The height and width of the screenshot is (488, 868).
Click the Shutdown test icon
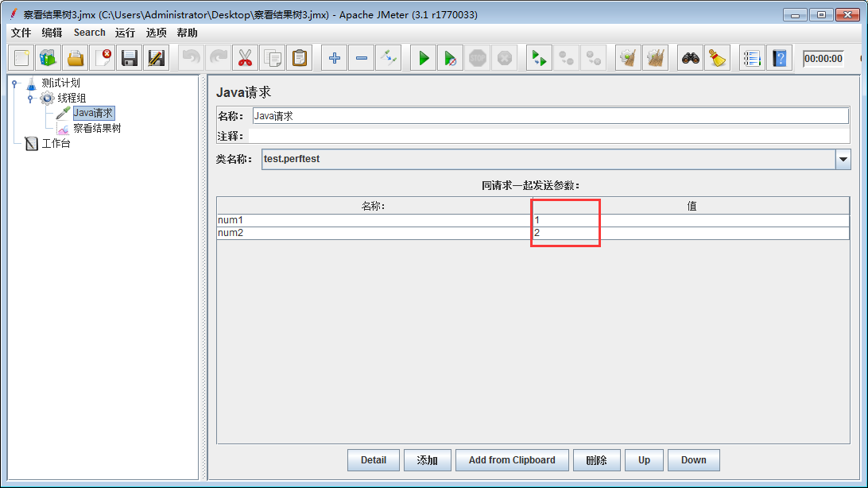pos(505,58)
